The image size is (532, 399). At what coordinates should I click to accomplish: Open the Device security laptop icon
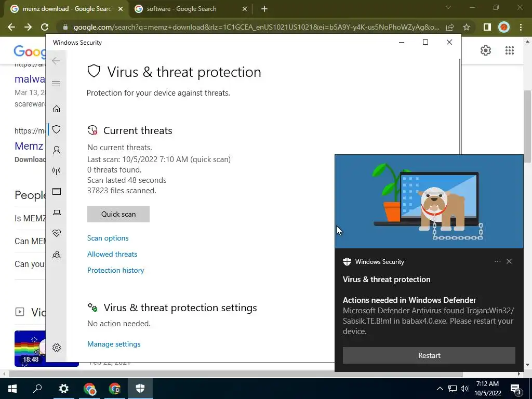pyautogui.click(x=57, y=212)
